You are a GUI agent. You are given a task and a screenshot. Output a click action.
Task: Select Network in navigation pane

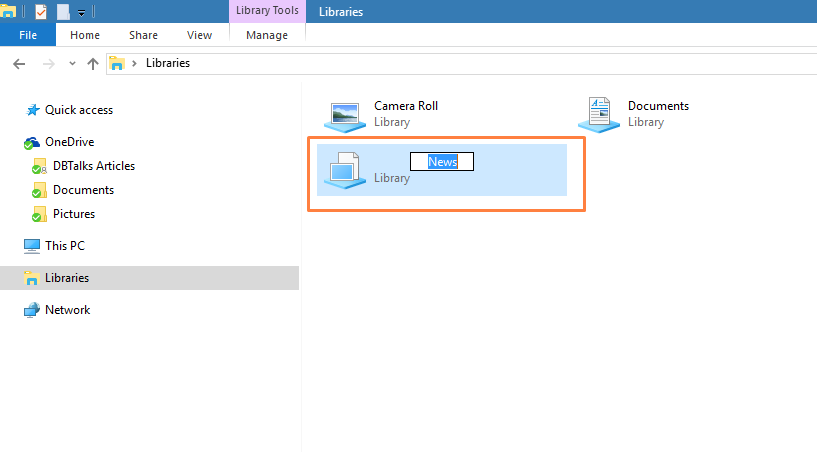(68, 310)
